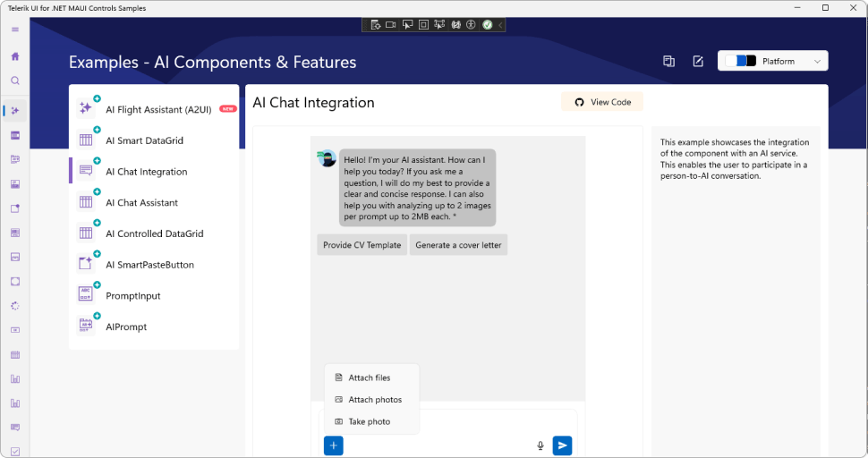Click the video camera debug toolbar icon

(391, 25)
